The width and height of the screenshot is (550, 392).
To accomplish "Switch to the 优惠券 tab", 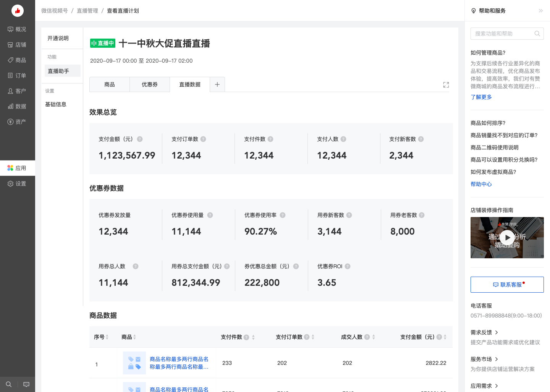I will [150, 84].
